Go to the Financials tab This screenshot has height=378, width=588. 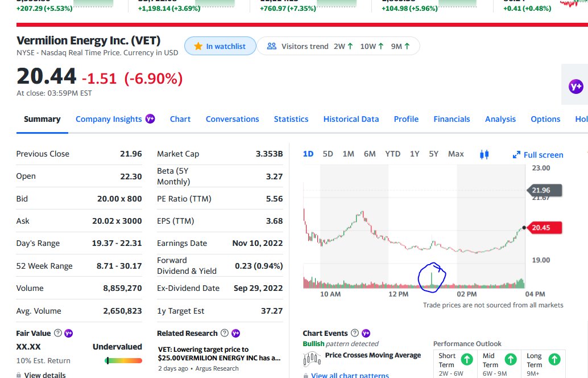[452, 119]
